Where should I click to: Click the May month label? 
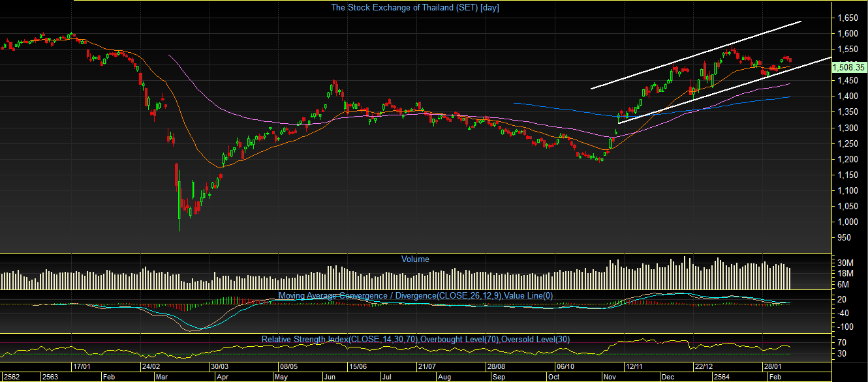point(282,377)
